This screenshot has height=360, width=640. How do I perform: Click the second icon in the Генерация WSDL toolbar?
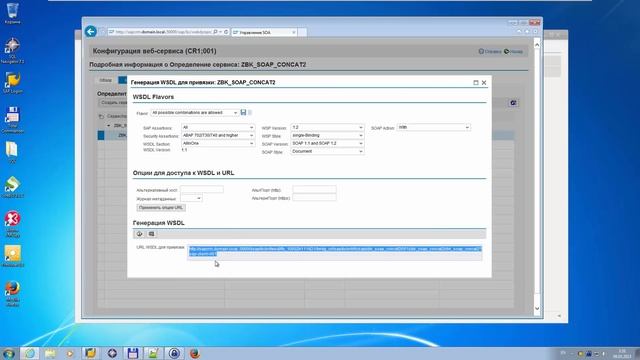click(x=151, y=234)
